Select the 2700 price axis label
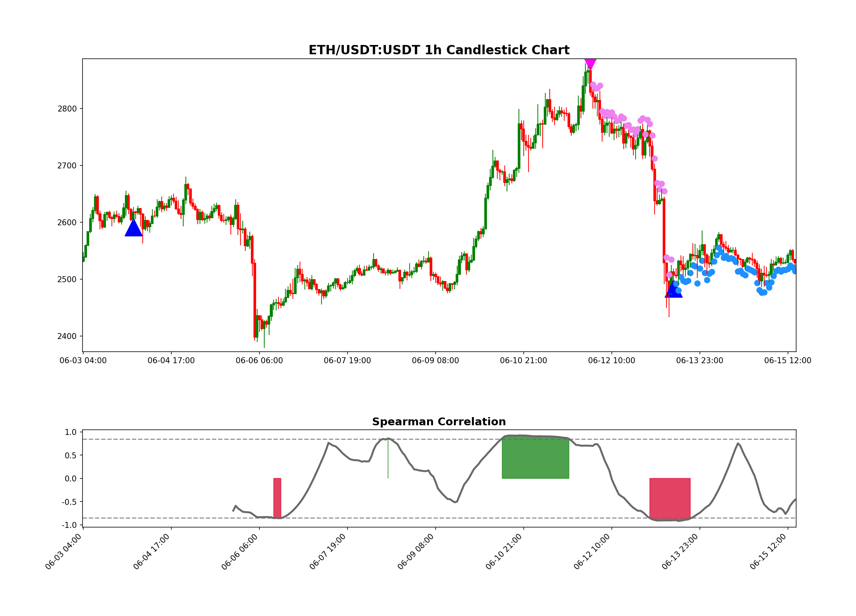856x616 pixels. 67,166
